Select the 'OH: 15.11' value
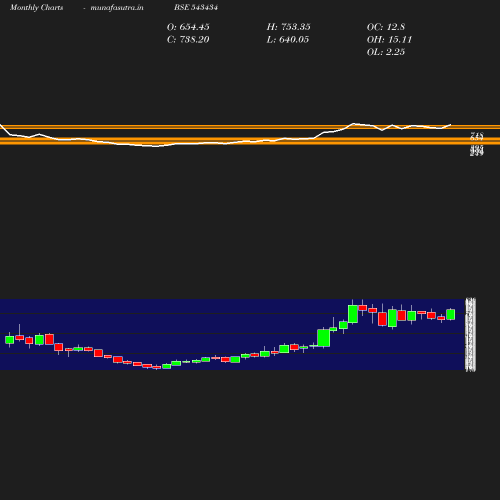Screen dimensions: 500x500 pos(389,40)
